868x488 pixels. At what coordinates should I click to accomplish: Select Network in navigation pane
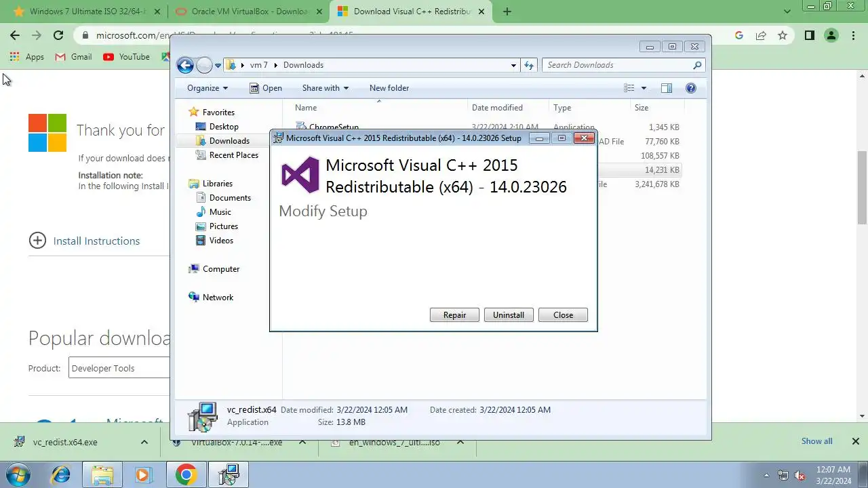(x=218, y=298)
